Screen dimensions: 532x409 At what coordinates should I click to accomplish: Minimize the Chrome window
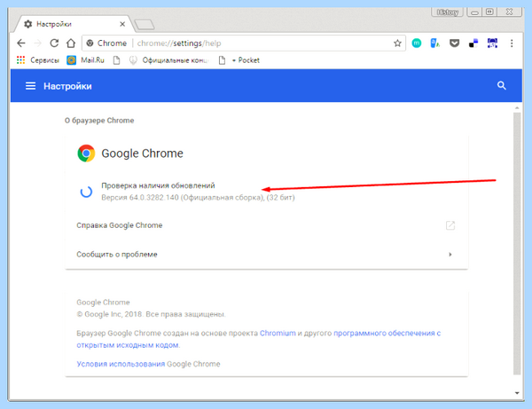pos(474,12)
